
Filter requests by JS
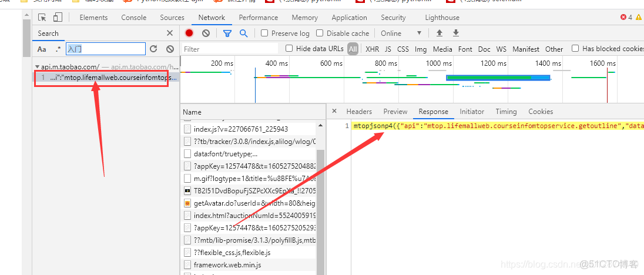(x=388, y=49)
